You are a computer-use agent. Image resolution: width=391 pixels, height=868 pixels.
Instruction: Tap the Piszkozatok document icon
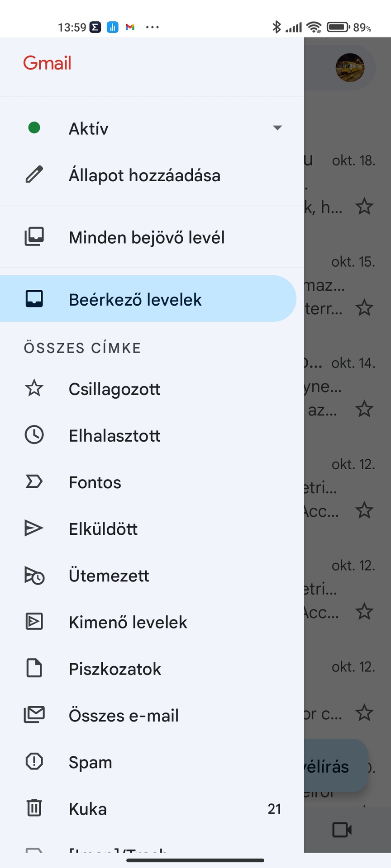34,668
